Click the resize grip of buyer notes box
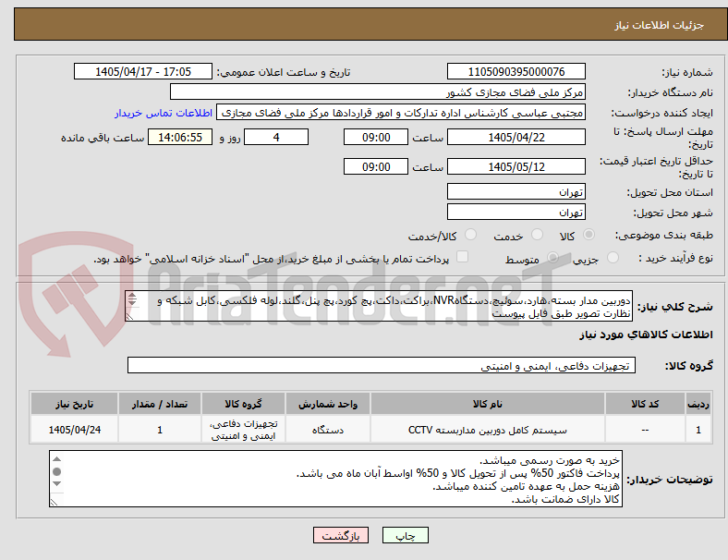Screen dimensions: 728x560 coord(55,502)
